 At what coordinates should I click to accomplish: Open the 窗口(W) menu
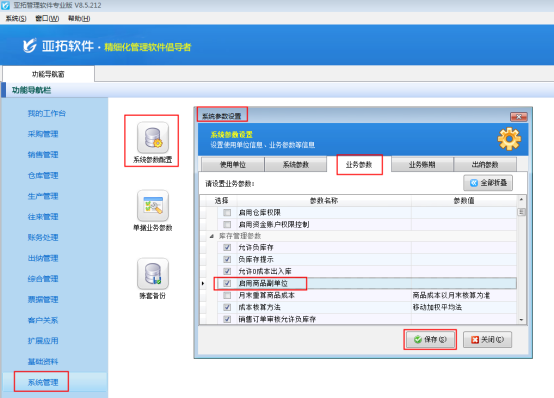tap(47, 18)
